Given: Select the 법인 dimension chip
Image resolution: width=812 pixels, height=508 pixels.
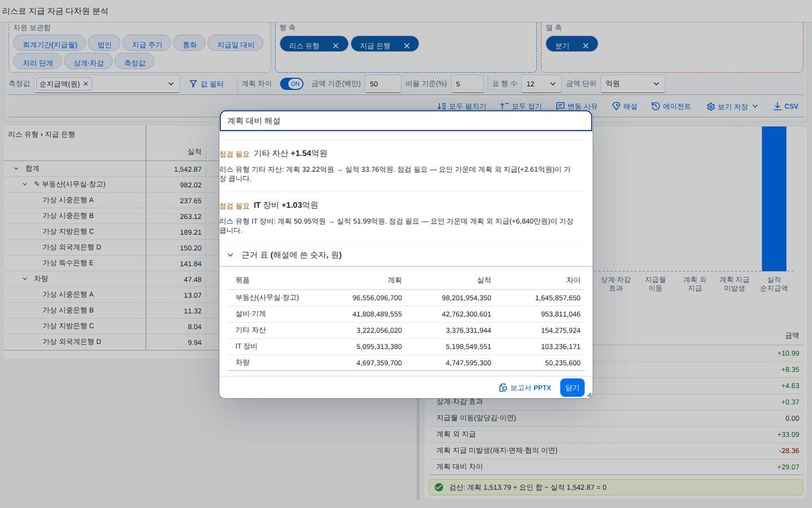Looking at the screenshot, I should 104,44.
